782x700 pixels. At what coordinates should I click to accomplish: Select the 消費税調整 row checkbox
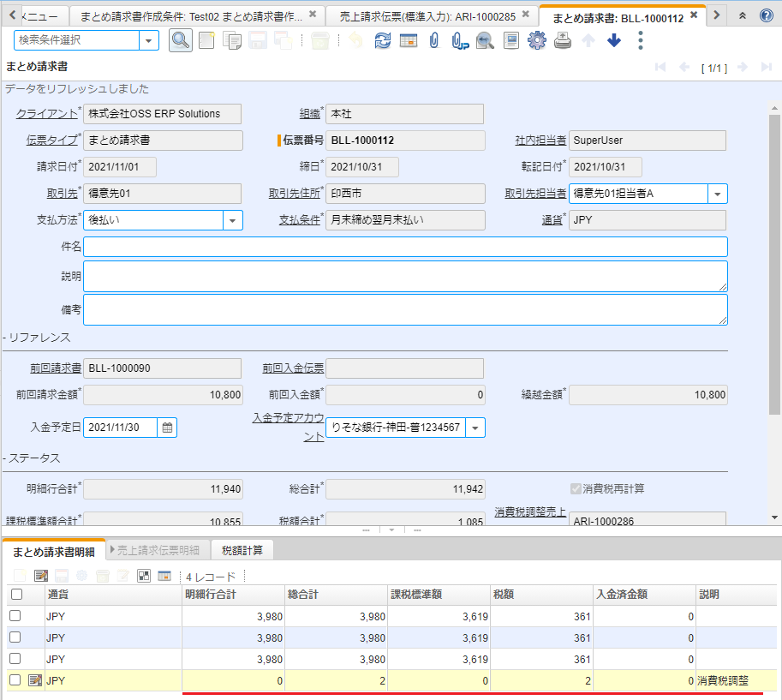click(x=15, y=680)
